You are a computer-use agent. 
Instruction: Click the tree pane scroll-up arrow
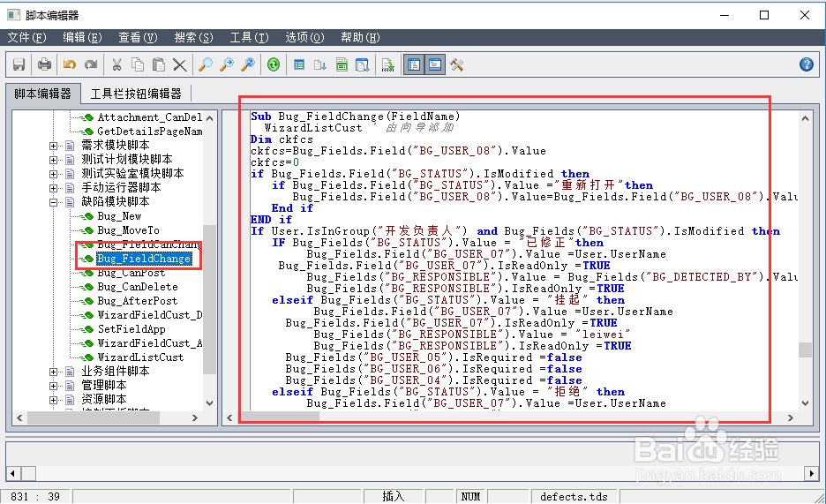(x=210, y=118)
